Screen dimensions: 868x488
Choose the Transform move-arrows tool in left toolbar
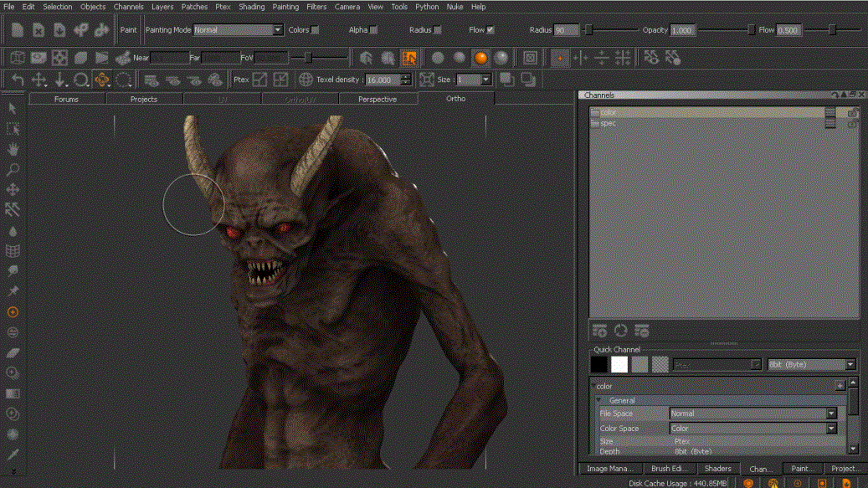click(13, 190)
